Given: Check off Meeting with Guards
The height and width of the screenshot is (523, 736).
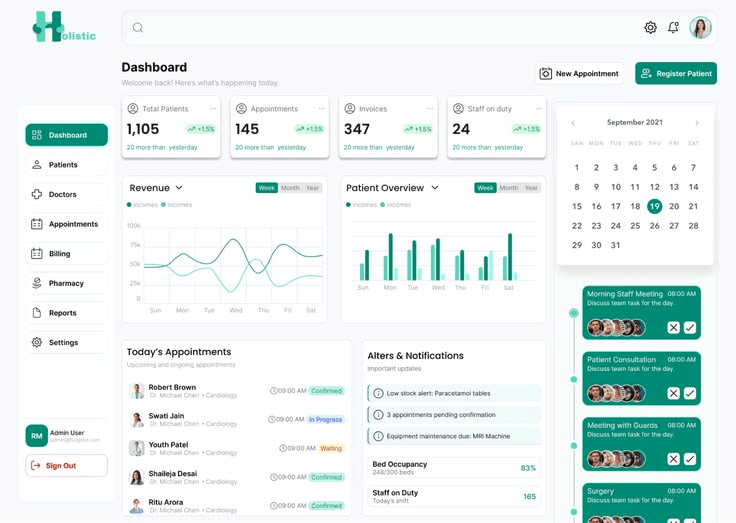Looking at the screenshot, I should (x=690, y=459).
